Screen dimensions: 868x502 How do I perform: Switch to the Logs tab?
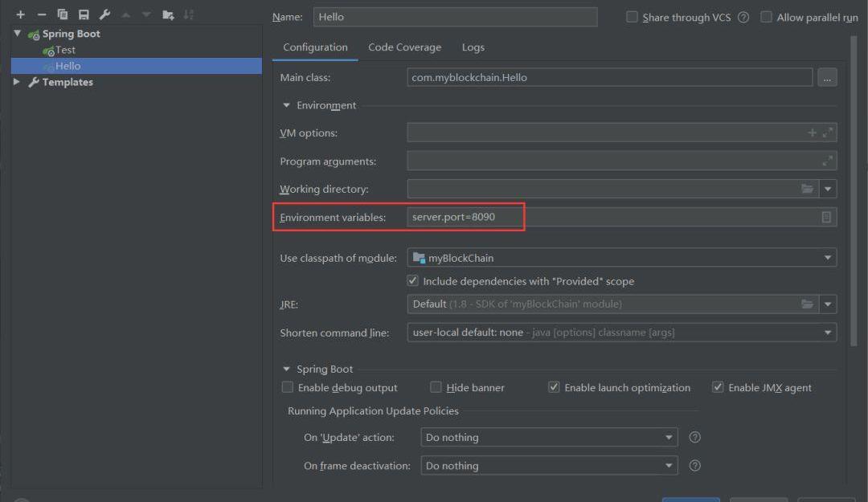(473, 47)
